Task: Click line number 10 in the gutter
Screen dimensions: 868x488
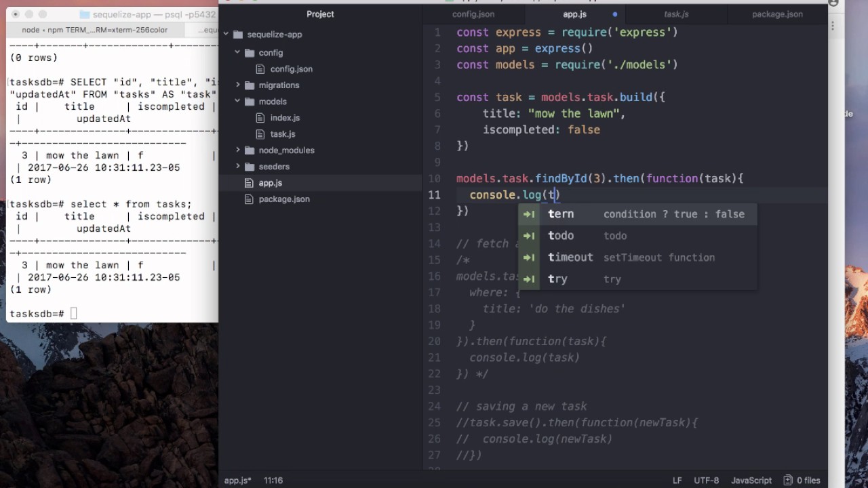Action: [x=434, y=179]
